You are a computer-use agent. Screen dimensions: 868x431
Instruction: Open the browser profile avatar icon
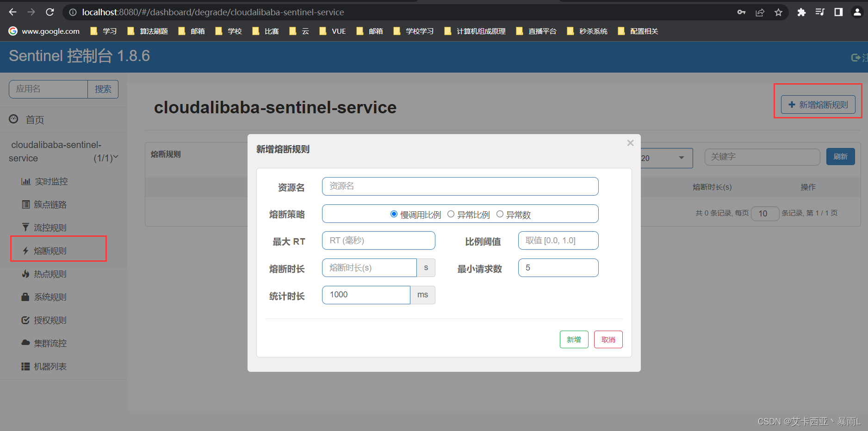pos(857,12)
